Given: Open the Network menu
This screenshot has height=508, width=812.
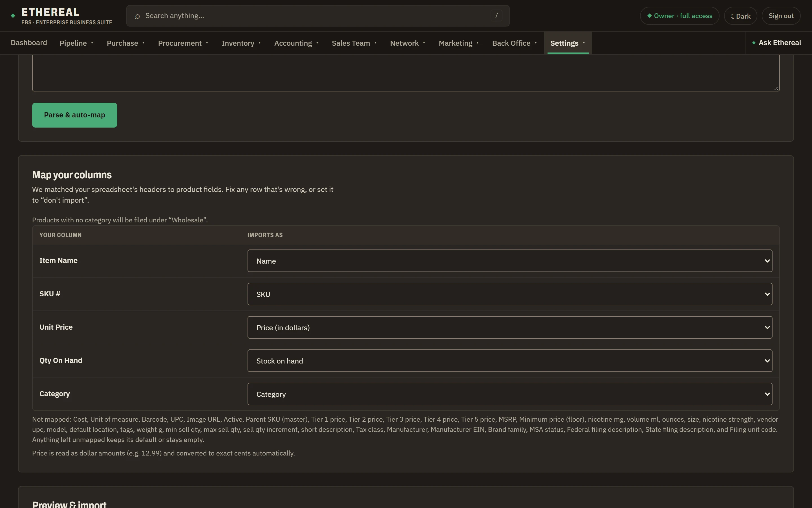Looking at the screenshot, I should (408, 43).
